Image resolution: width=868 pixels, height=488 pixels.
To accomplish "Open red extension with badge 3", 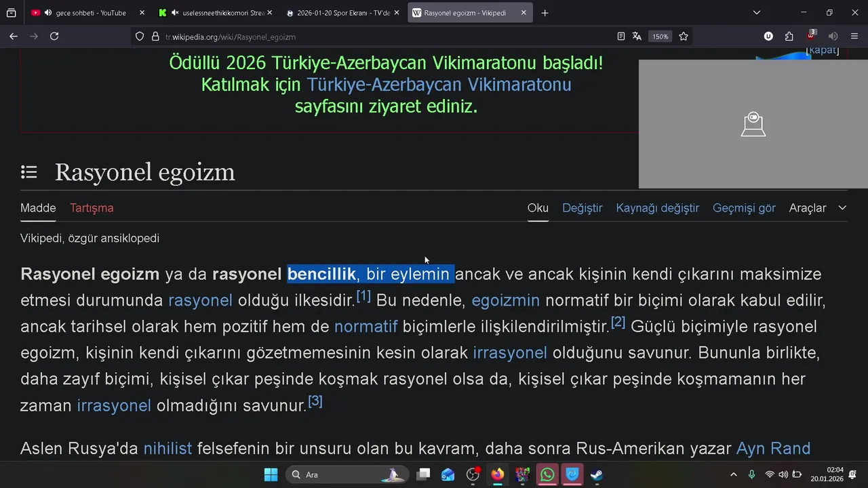I will click(x=811, y=36).
